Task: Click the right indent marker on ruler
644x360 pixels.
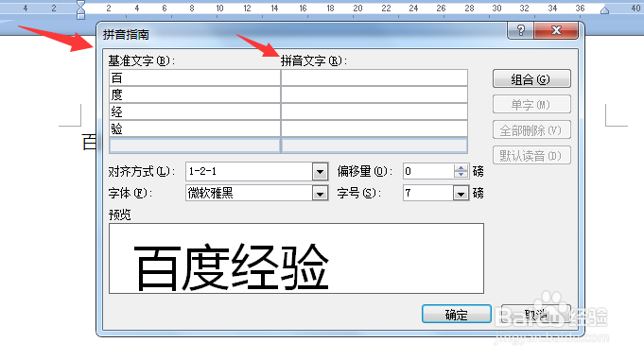Action: coord(604,10)
